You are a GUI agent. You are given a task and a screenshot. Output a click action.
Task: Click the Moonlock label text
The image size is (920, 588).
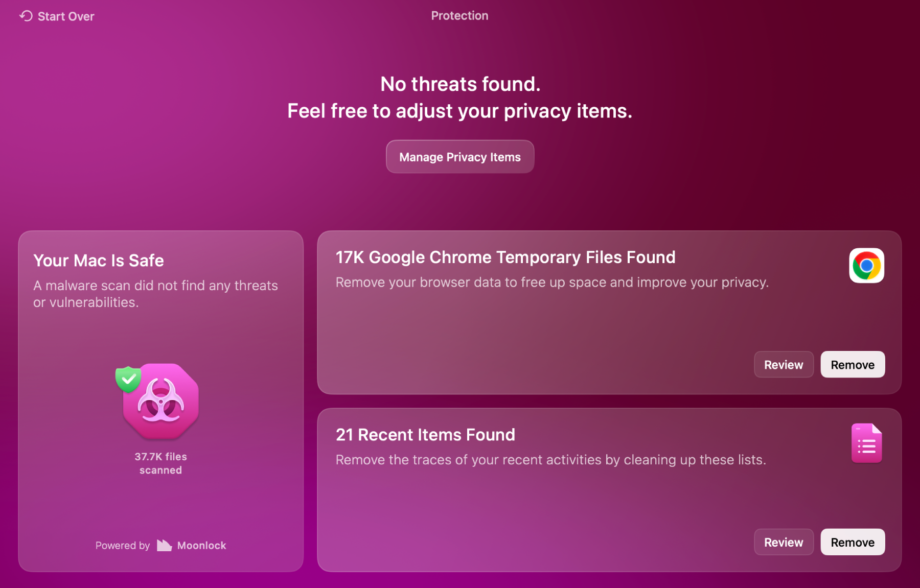click(201, 545)
